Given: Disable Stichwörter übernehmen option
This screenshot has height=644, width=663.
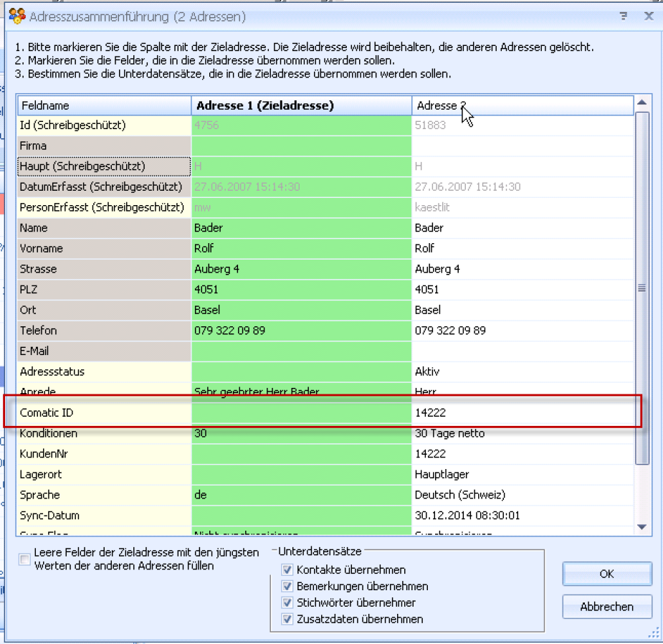Looking at the screenshot, I should (287, 602).
